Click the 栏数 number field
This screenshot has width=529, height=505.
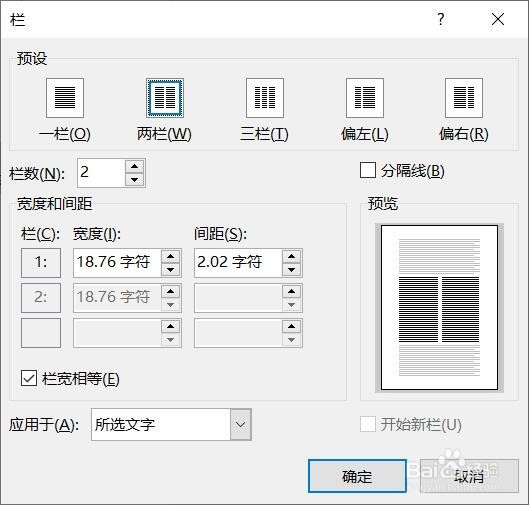[x=101, y=173]
